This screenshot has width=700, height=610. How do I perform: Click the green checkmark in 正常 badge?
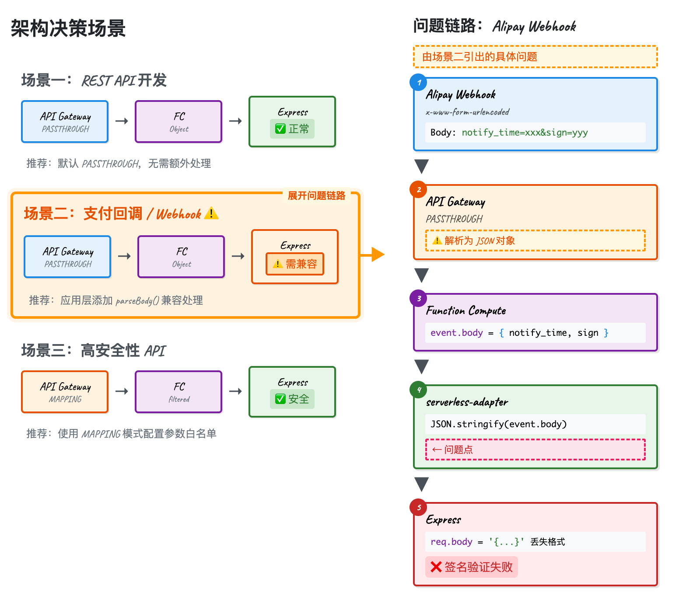280,129
